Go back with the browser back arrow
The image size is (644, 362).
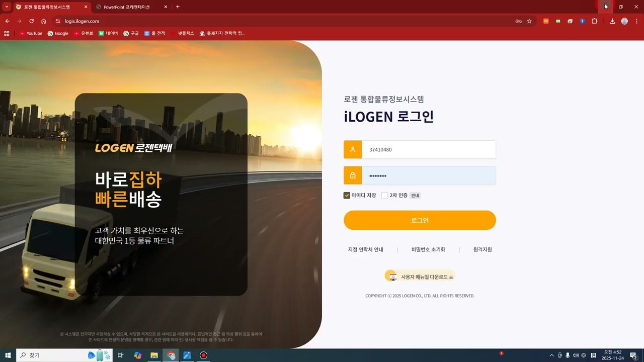(x=8, y=21)
